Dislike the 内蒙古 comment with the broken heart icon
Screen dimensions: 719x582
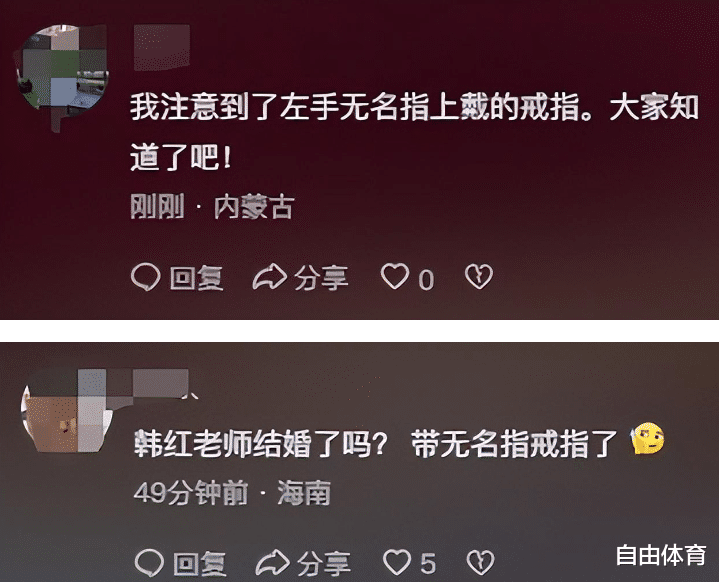[479, 277]
